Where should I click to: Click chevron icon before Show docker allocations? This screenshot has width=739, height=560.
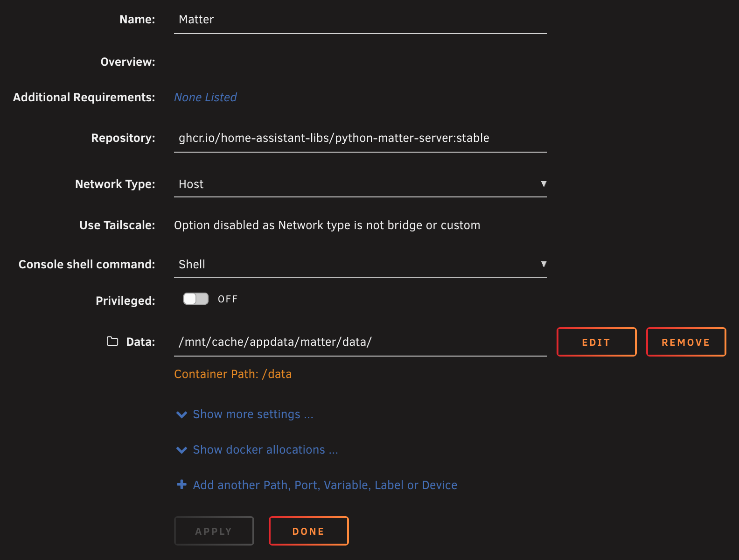pos(181,450)
